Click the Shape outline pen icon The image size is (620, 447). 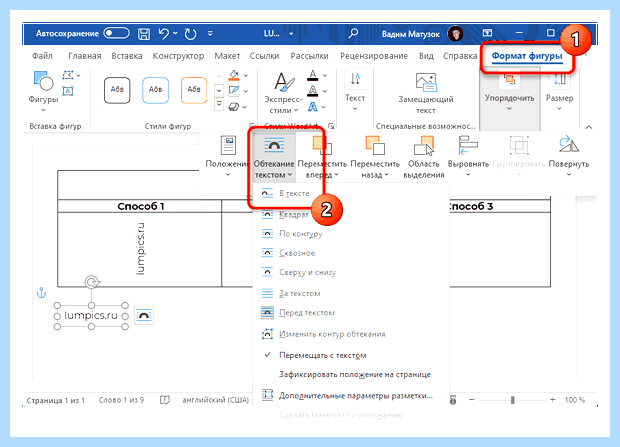click(234, 91)
